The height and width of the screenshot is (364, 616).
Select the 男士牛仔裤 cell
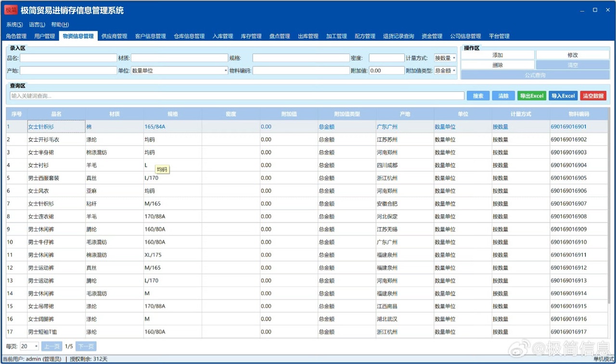tap(56, 242)
